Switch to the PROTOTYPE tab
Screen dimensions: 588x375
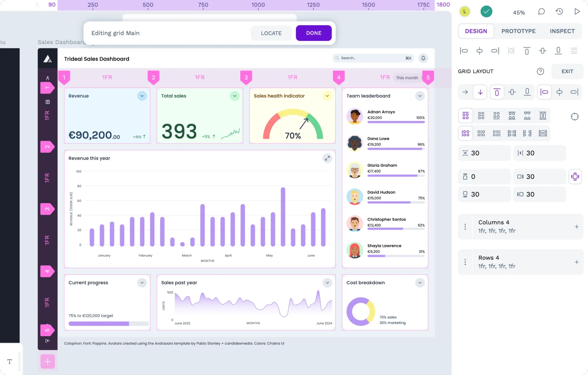tap(519, 31)
